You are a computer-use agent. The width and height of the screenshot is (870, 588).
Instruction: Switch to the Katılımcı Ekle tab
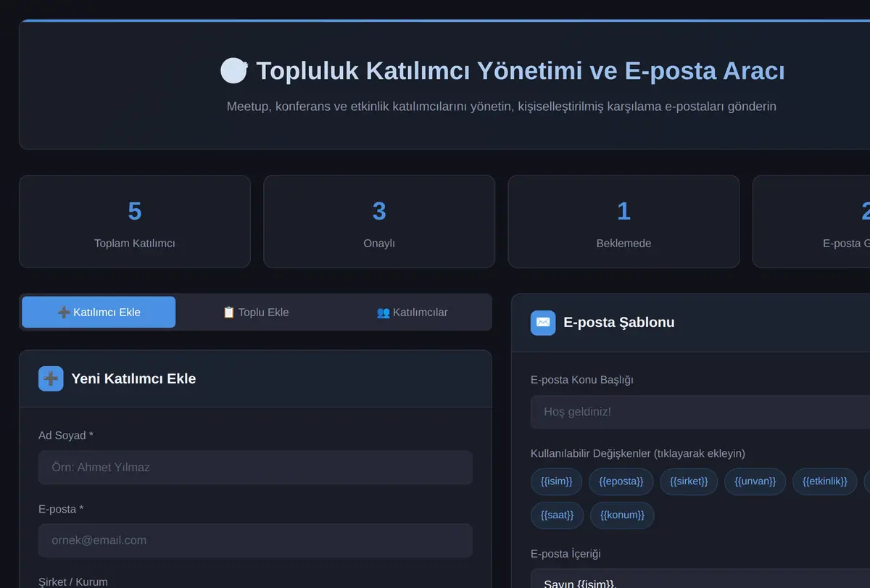tap(99, 312)
